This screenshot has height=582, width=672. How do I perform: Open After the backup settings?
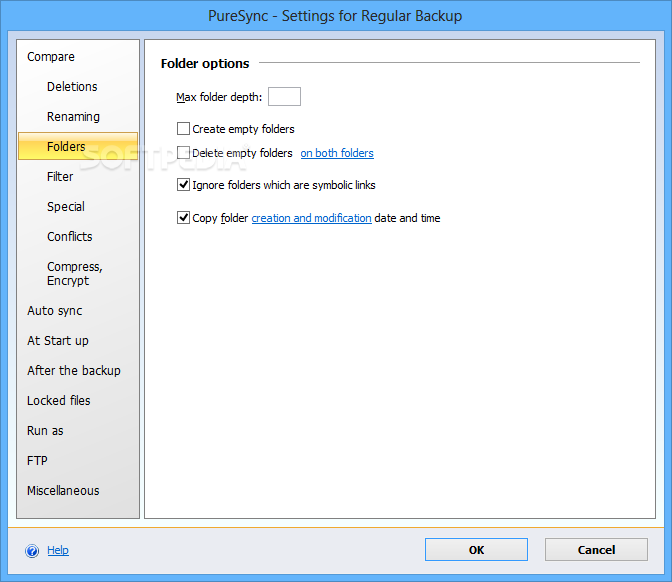(x=74, y=371)
